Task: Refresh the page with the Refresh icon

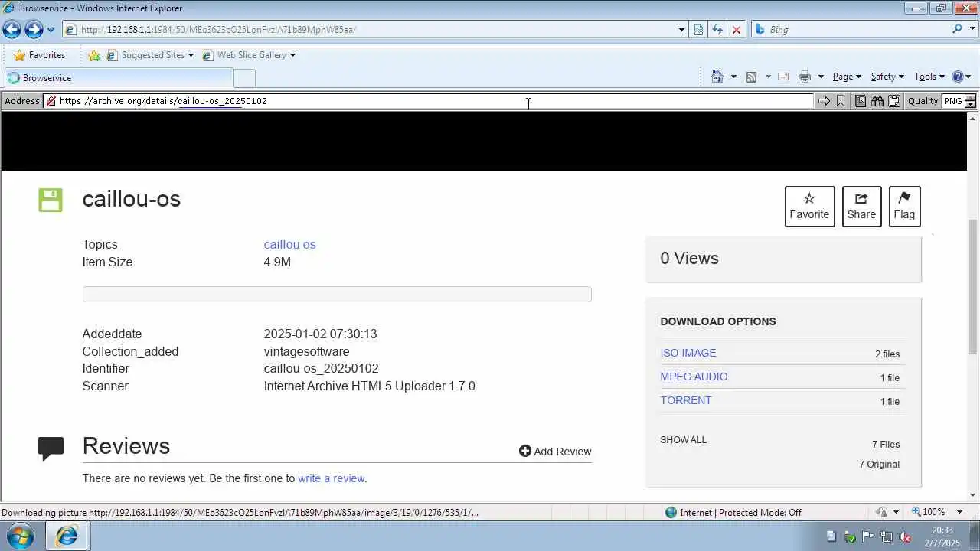Action: (717, 30)
